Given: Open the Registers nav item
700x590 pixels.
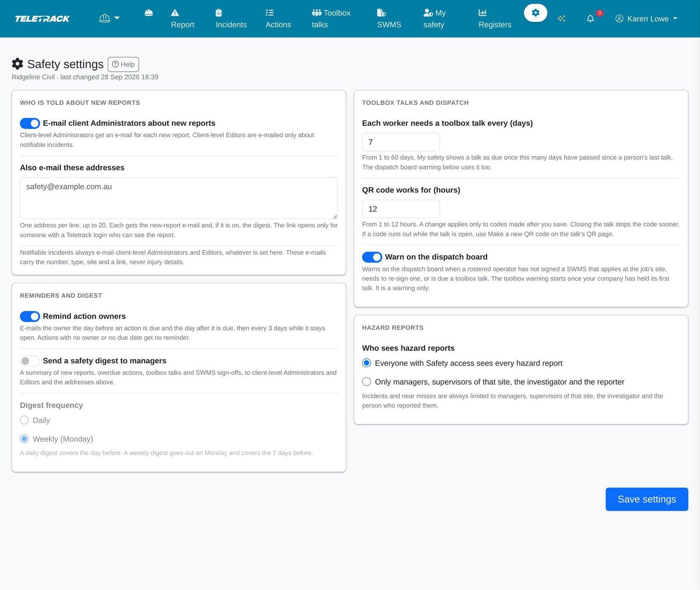Looking at the screenshot, I should pos(495,19).
